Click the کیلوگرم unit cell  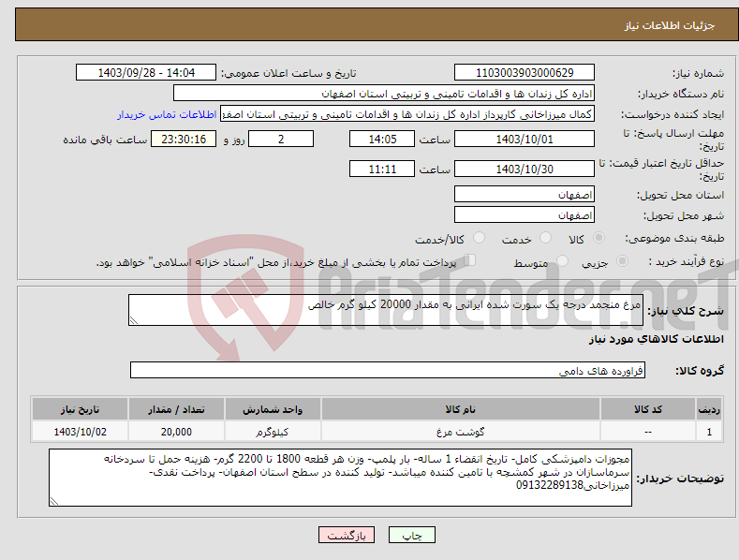(273, 432)
